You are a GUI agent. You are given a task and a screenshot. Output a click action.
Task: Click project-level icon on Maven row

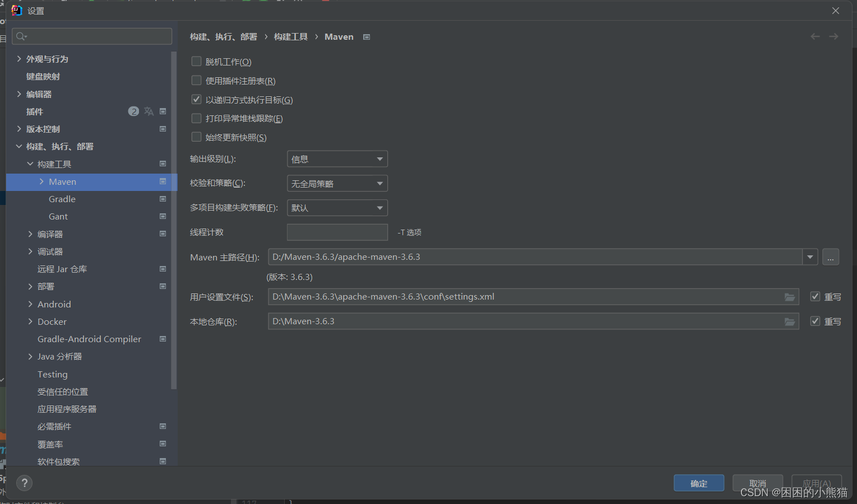pos(163,181)
